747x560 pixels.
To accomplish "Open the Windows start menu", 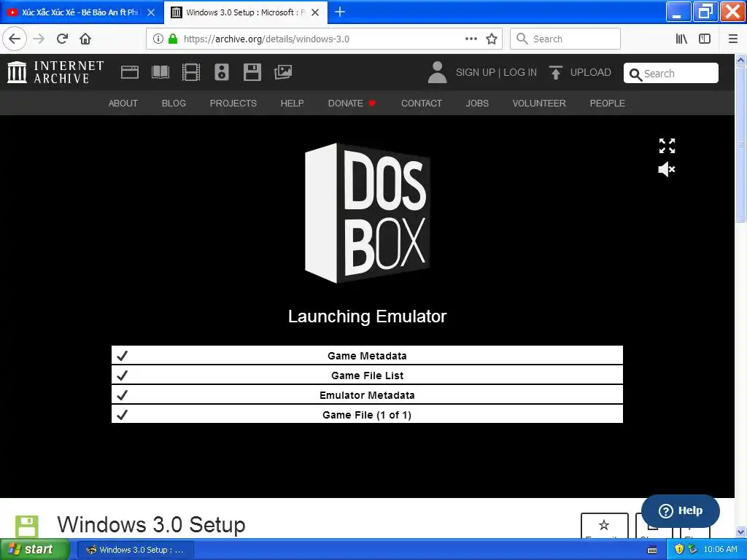I will [x=34, y=550].
